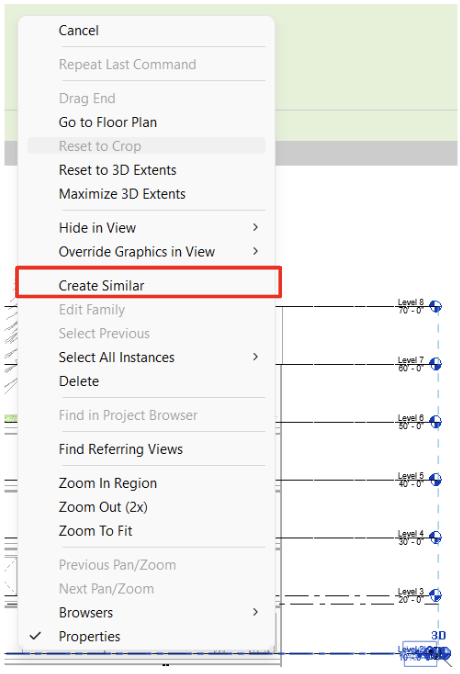Click the blue 3D extents toggle label

[x=439, y=635]
